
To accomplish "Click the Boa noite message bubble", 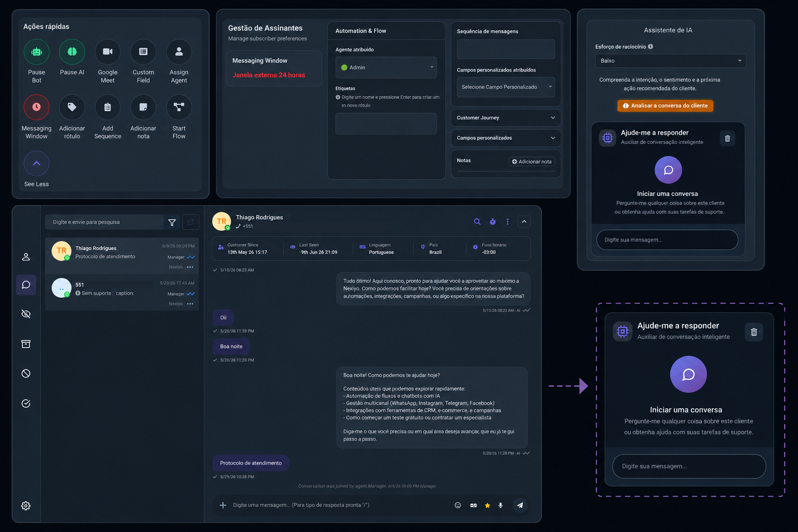I will coord(231,347).
